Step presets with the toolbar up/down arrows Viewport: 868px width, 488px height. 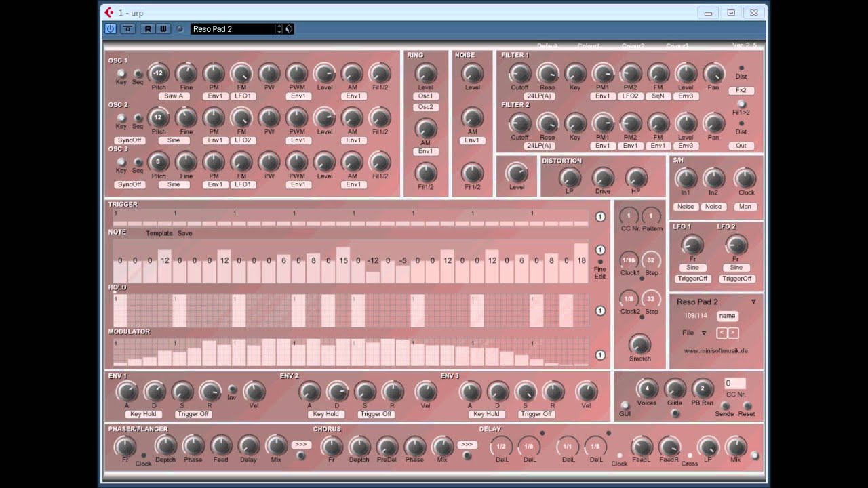click(279, 28)
